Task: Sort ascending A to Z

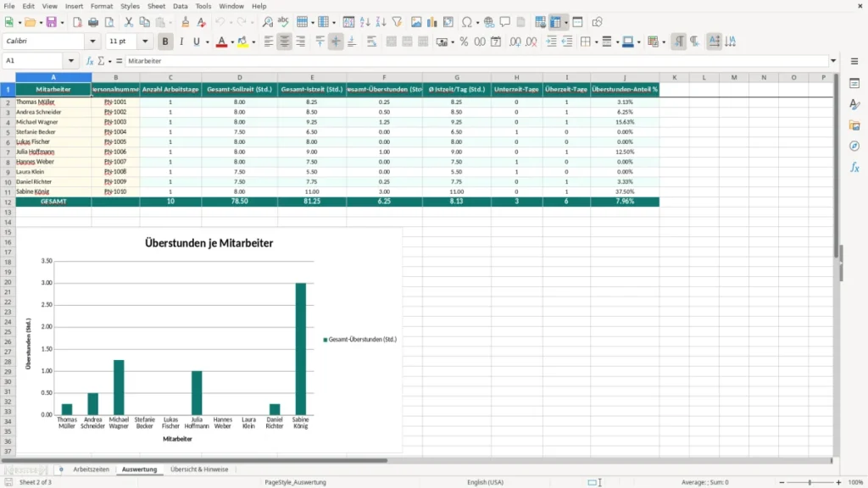Action: 364,22
